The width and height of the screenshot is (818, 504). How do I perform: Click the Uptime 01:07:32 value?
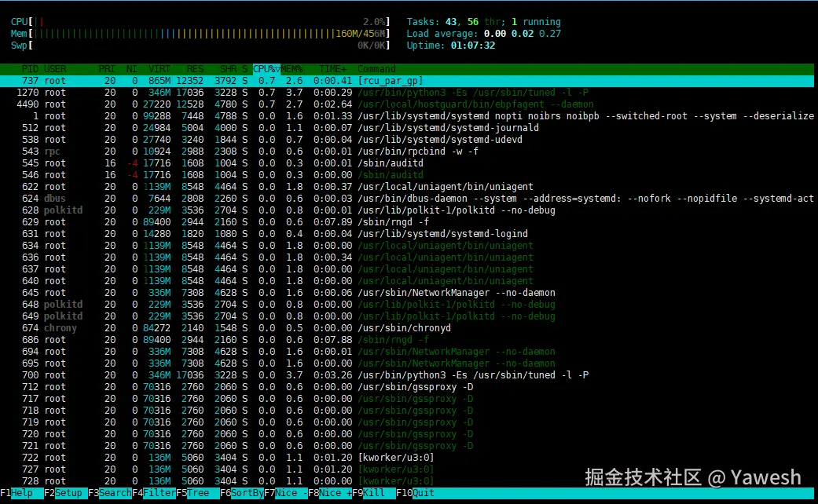coord(472,46)
